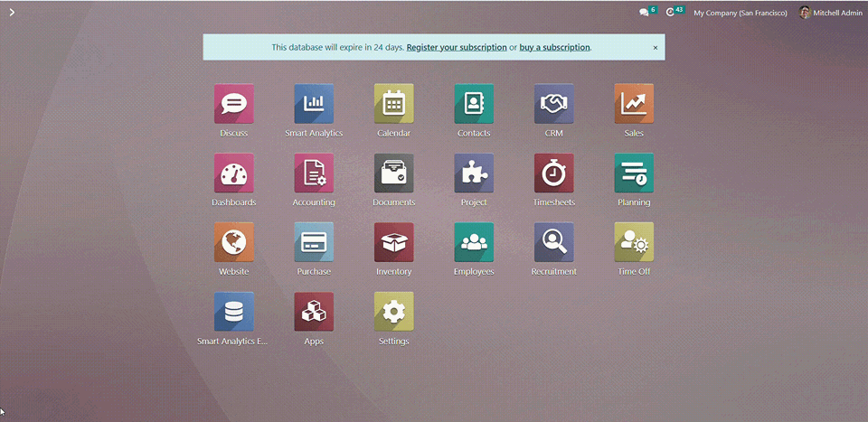Open the Timesheets app
This screenshot has width=868, height=422.
point(553,173)
